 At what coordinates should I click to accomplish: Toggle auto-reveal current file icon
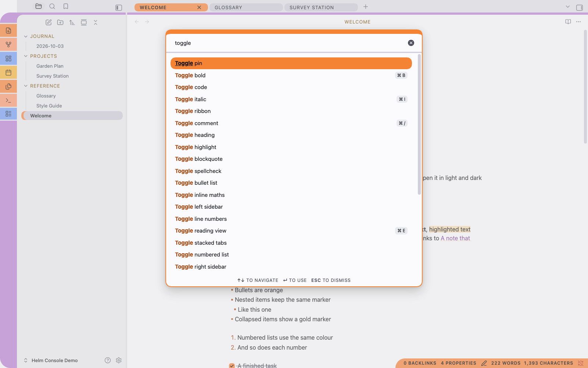click(84, 22)
